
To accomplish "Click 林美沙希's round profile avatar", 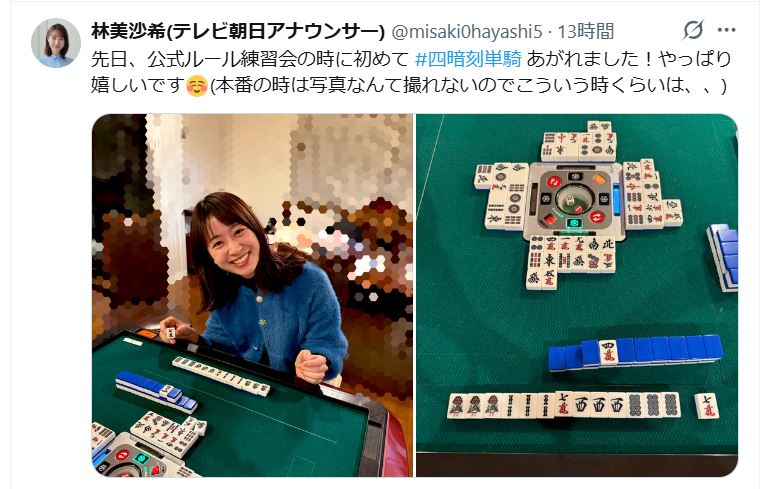I will pos(56,43).
